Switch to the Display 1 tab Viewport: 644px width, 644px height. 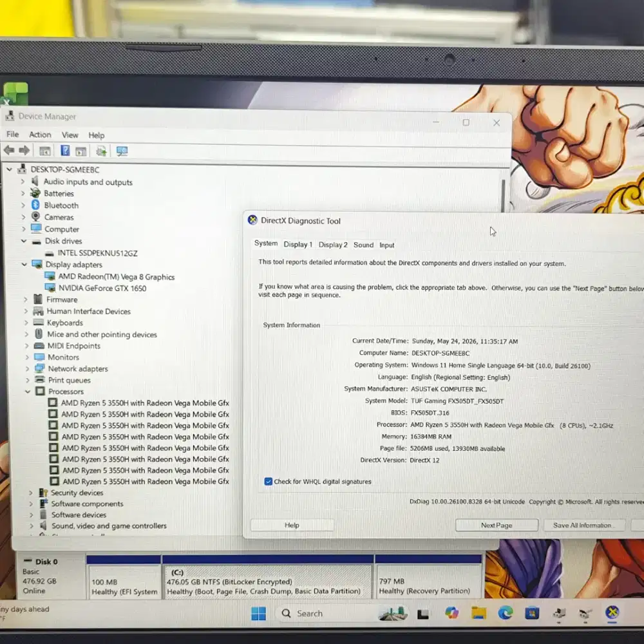click(298, 244)
